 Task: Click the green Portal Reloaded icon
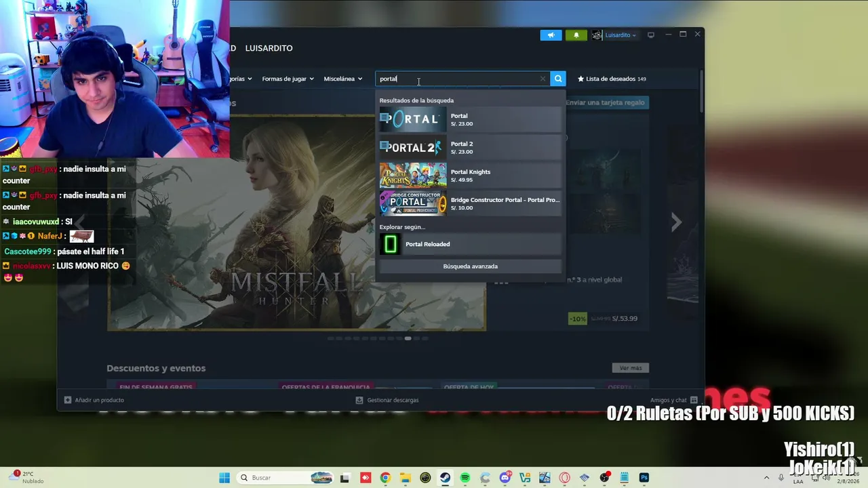tap(390, 244)
